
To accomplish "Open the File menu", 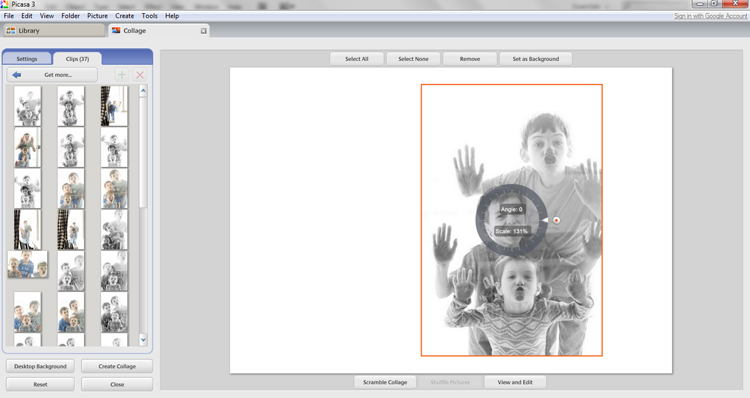I will click(9, 16).
